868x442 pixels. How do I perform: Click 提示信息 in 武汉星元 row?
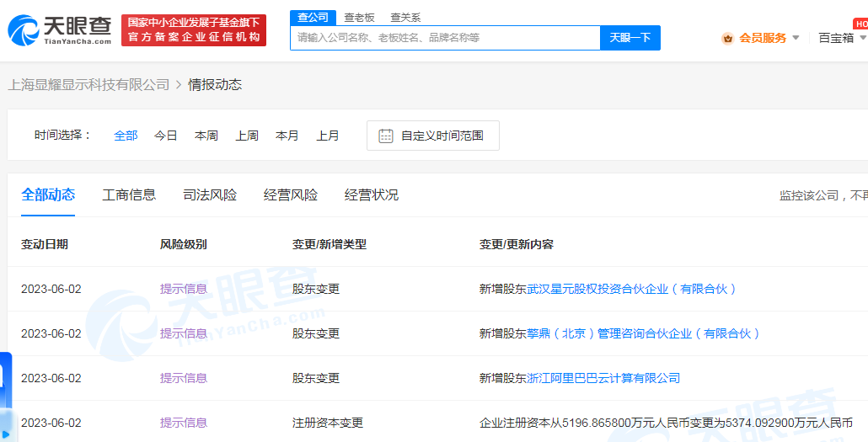point(184,289)
